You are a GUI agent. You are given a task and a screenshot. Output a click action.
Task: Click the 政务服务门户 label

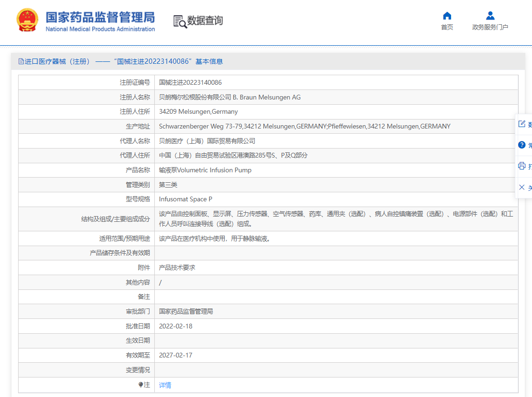point(490,27)
